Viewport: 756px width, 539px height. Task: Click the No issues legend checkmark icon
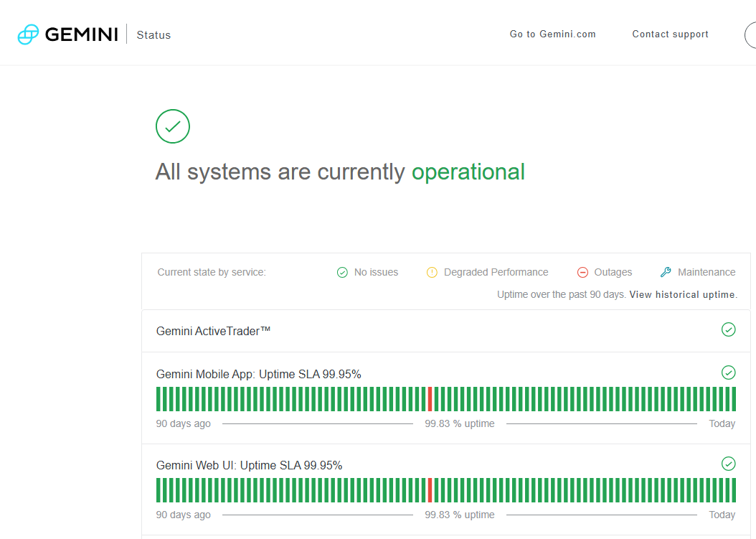[x=342, y=272]
